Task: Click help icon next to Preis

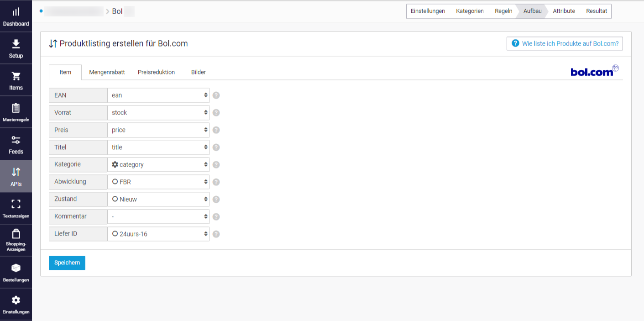Action: click(216, 130)
